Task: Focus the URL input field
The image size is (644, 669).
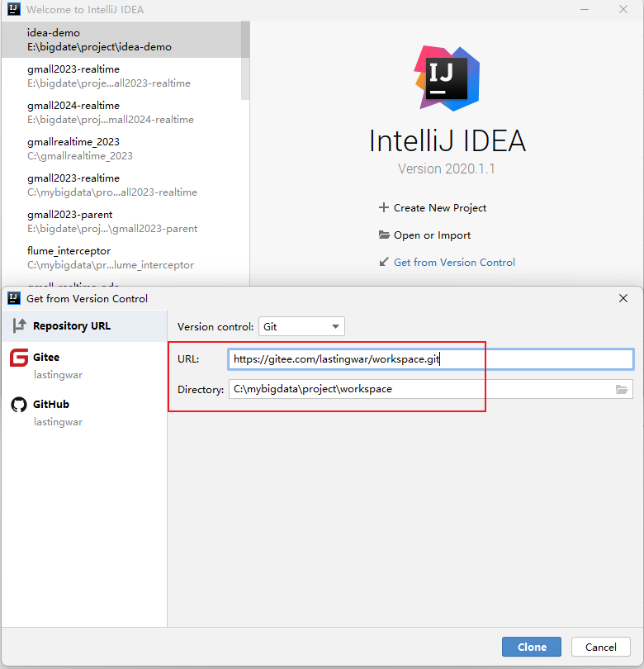Action: pos(429,359)
